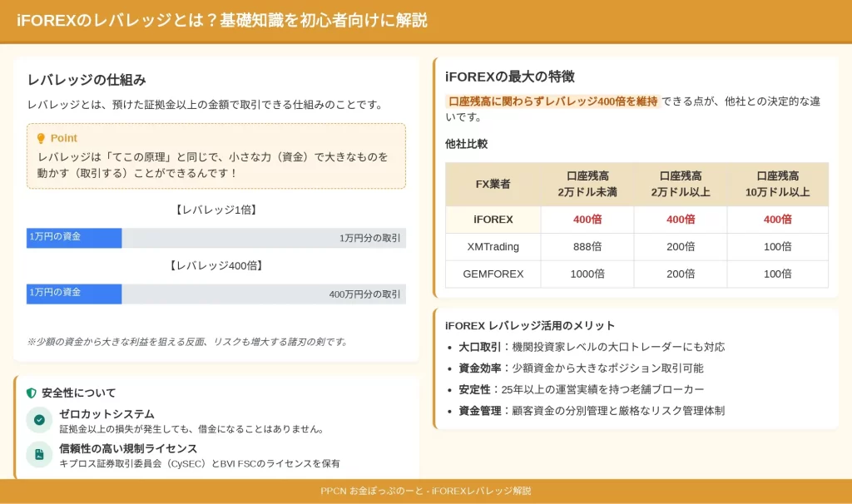Image resolution: width=852 pixels, height=504 pixels.
Task: Click the 口座残高 2万ドル未満 column header
Action: pos(587,184)
